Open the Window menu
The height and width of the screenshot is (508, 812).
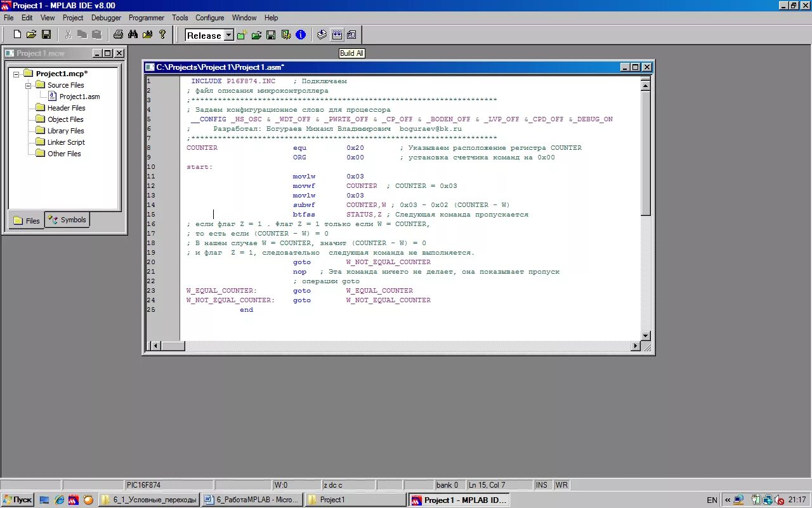244,18
